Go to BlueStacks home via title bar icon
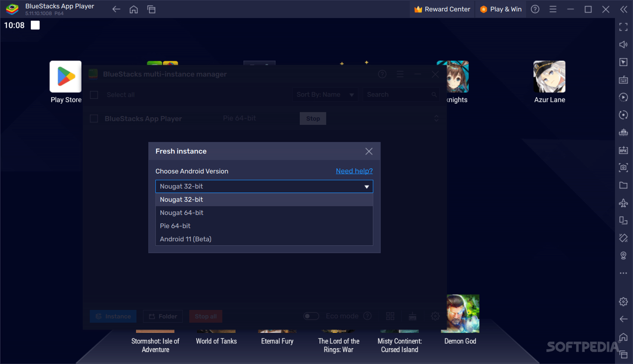The height and width of the screenshot is (364, 633). tap(134, 9)
